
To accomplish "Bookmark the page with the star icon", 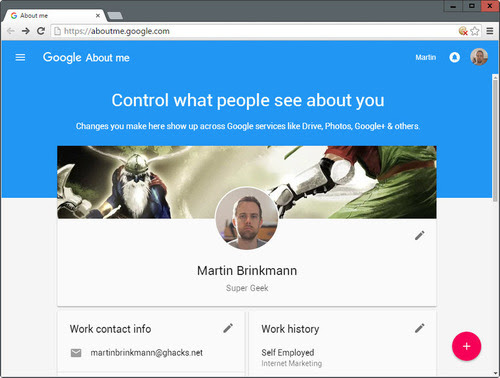I will coord(475,31).
